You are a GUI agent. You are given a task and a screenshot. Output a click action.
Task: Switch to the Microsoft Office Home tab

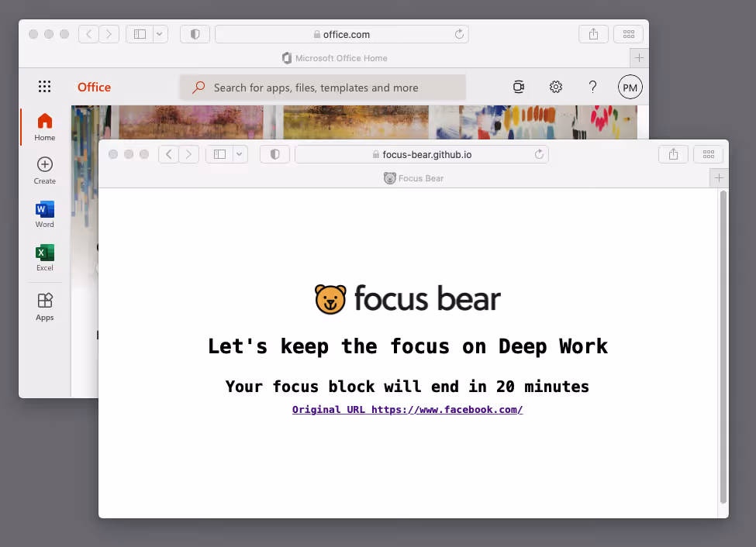coord(335,58)
